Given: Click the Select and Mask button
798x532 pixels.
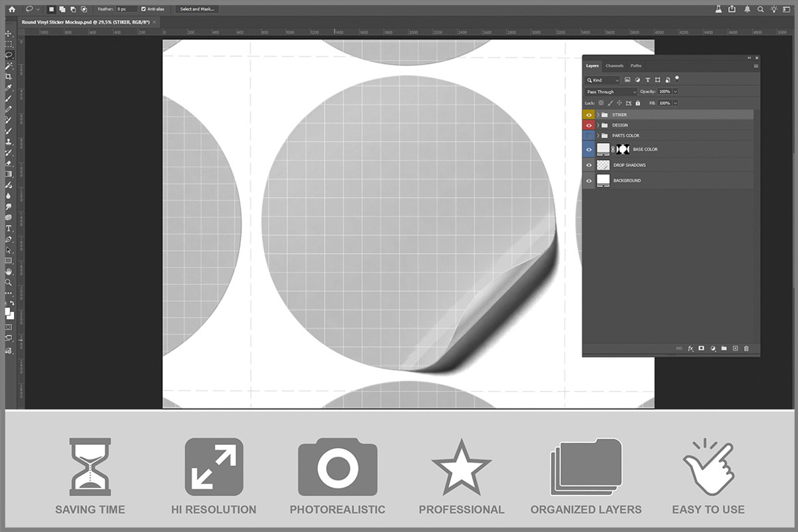Looking at the screenshot, I should click(198, 9).
